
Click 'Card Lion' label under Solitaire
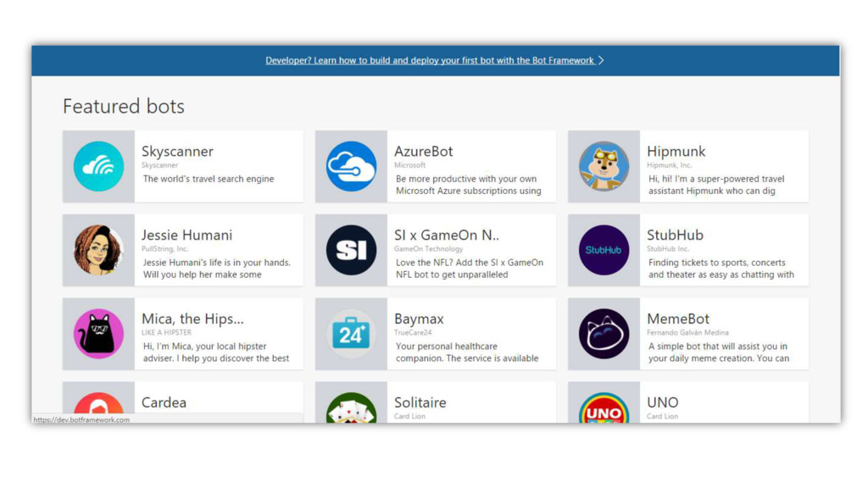point(409,416)
